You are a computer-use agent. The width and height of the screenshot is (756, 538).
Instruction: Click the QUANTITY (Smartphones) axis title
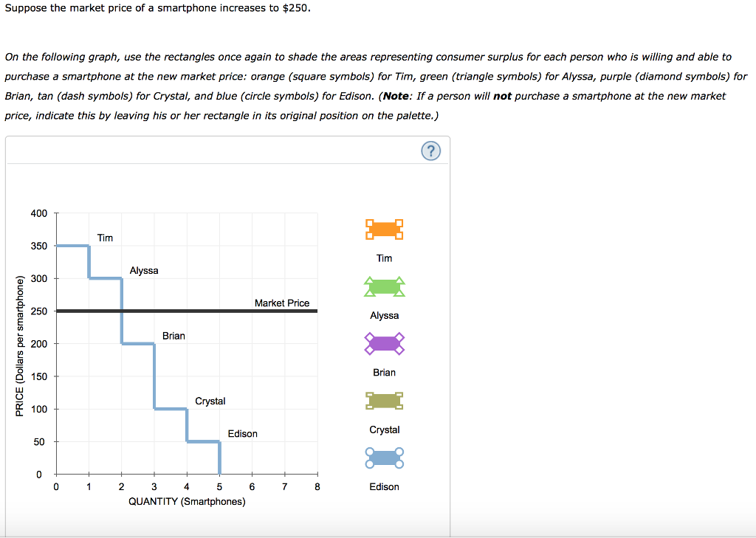point(186,500)
